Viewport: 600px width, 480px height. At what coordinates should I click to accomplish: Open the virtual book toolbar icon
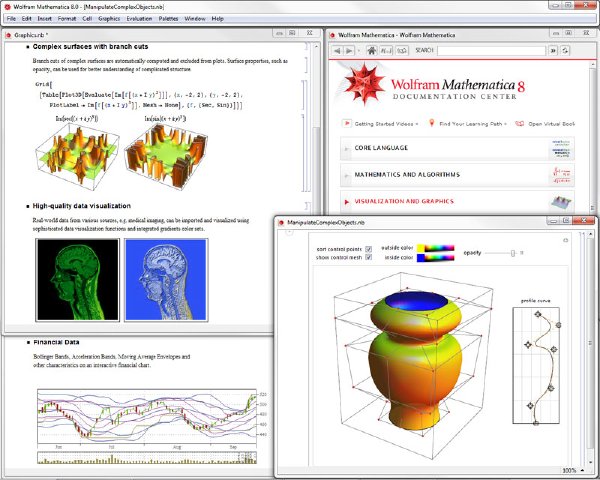pos(402,51)
